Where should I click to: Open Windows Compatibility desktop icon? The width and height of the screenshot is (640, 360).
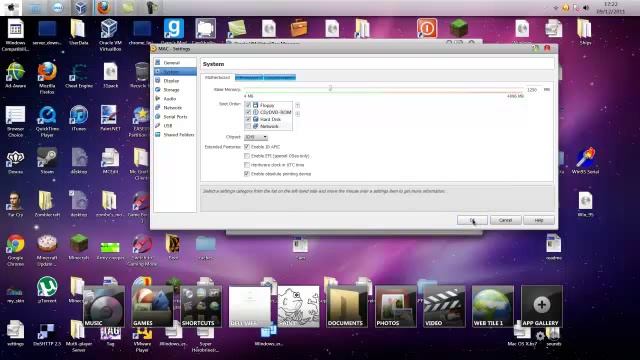(x=15, y=35)
